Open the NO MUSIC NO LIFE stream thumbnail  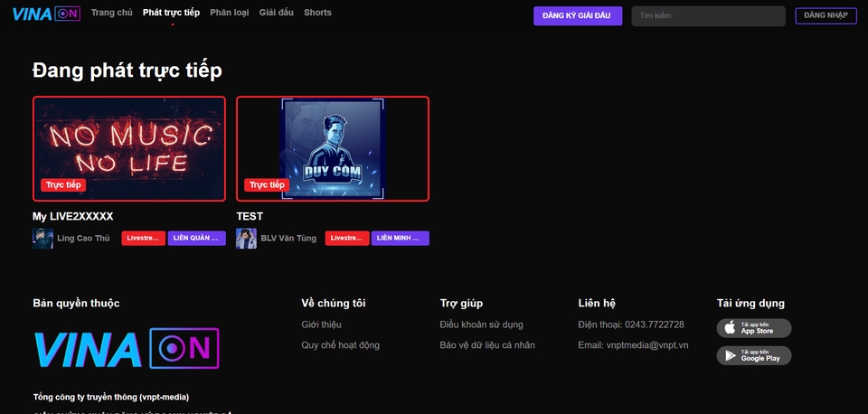(x=129, y=149)
